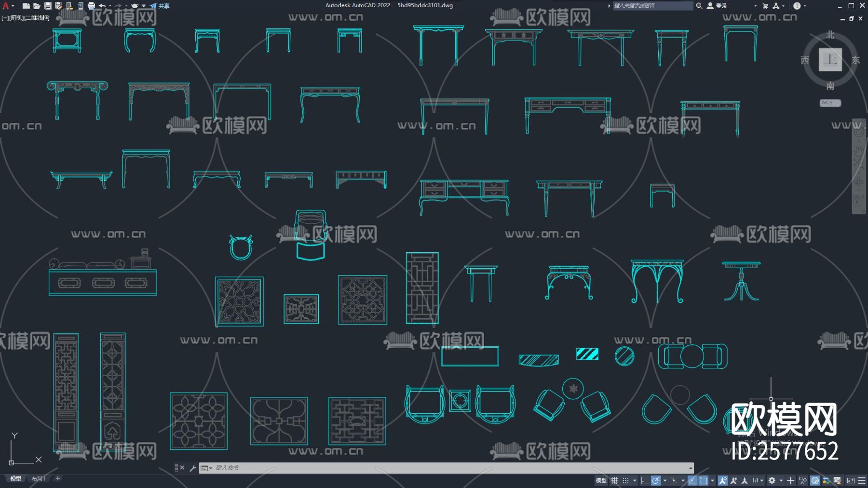The width and height of the screenshot is (868, 488).
Task: Plot the drawing with the printer icon
Action: coord(91,6)
